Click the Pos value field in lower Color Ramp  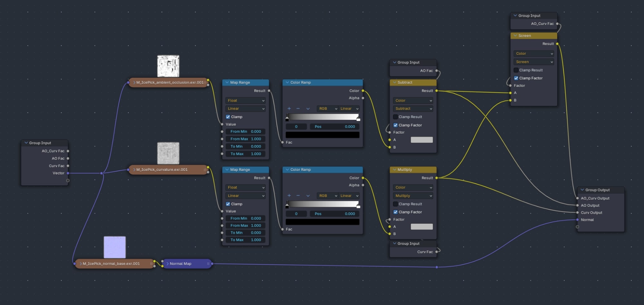click(334, 214)
